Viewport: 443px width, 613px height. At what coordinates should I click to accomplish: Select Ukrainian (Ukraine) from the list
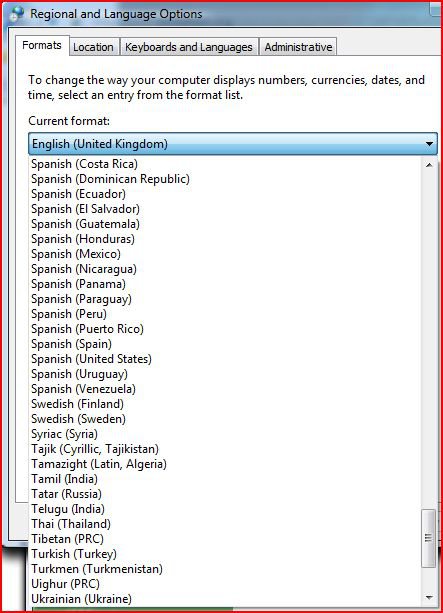coord(225,599)
